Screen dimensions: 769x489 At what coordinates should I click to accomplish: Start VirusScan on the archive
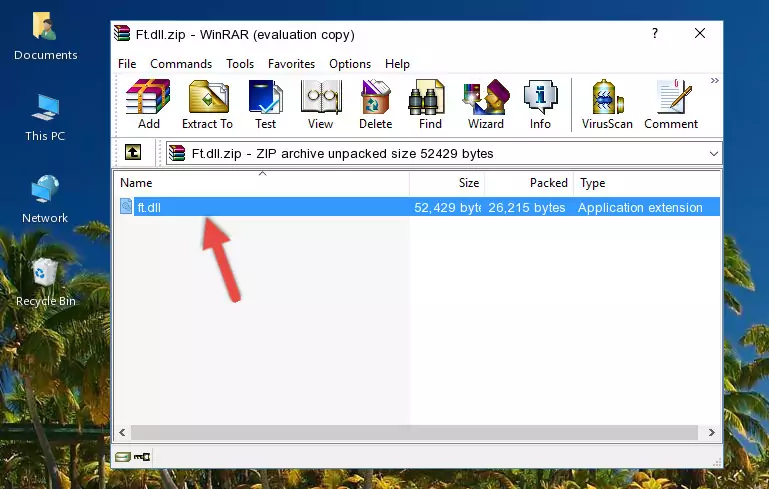click(x=607, y=104)
